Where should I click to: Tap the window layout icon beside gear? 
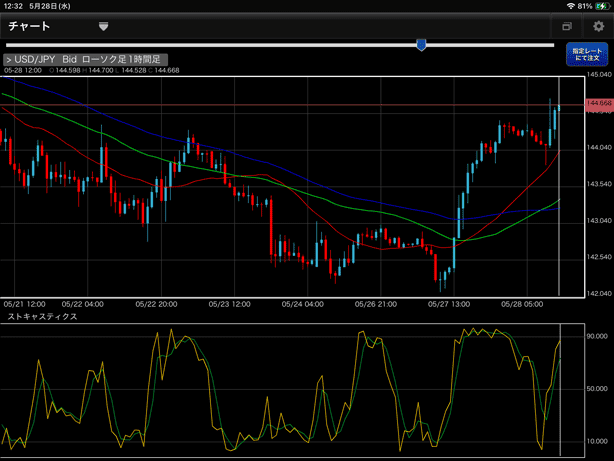[x=567, y=26]
